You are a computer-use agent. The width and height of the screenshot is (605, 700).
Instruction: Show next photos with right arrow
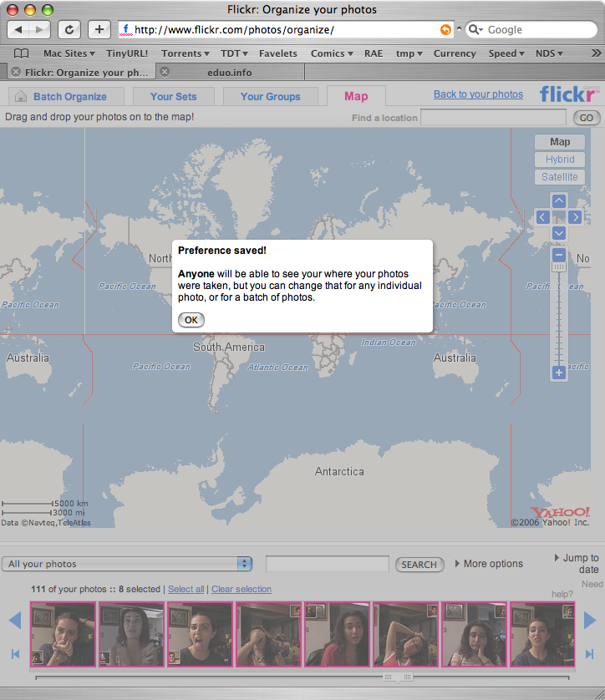(590, 620)
